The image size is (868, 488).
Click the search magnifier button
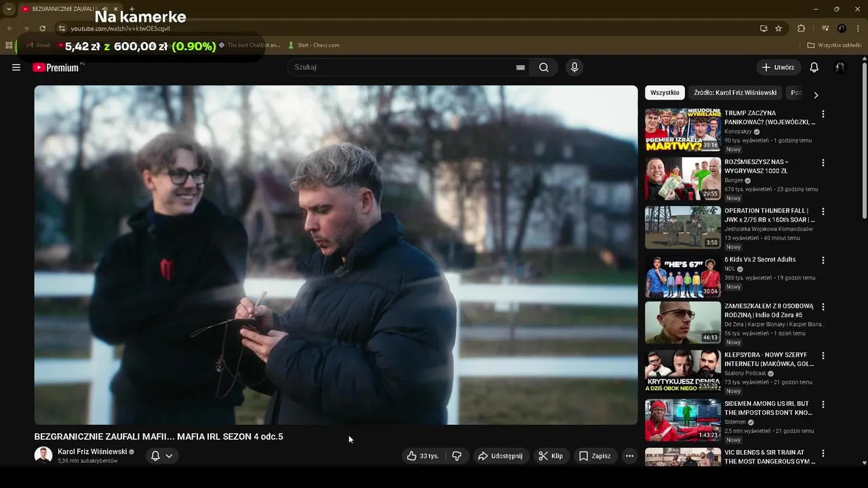[x=544, y=67]
